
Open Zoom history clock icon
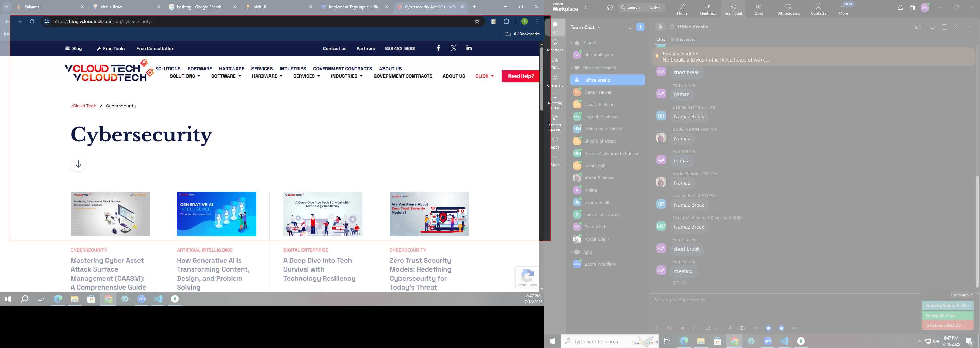click(x=610, y=7)
